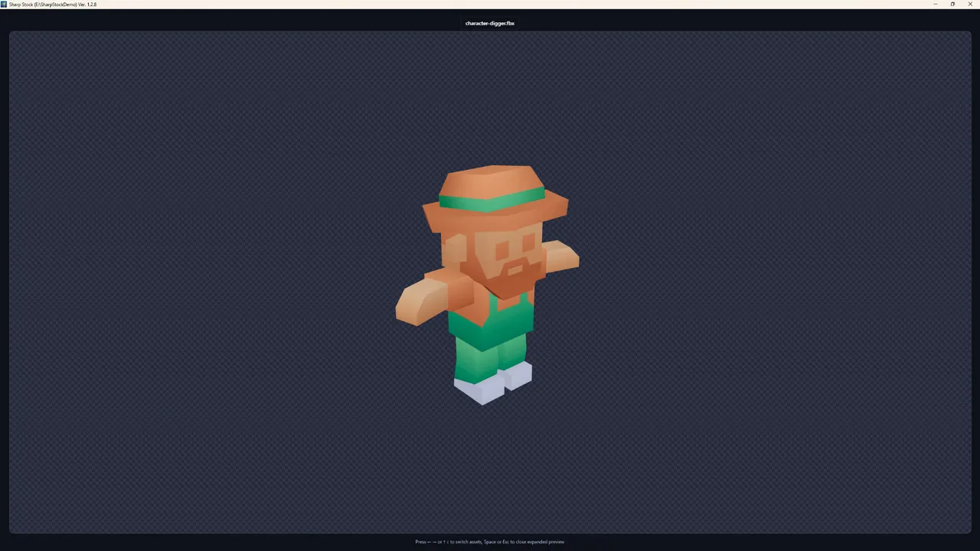The height and width of the screenshot is (551, 980).
Task: Click the 3D digger character model preview
Action: pyautogui.click(x=488, y=285)
